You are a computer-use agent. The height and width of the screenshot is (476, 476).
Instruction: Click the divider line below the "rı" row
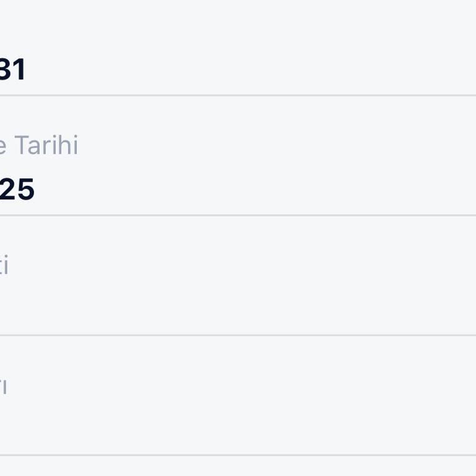[238, 455]
